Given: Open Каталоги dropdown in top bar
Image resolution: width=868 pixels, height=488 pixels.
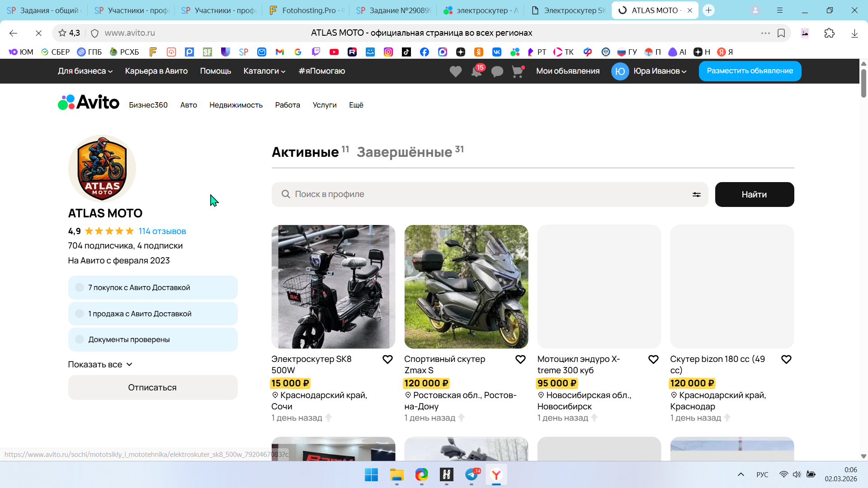Looking at the screenshot, I should (x=264, y=71).
